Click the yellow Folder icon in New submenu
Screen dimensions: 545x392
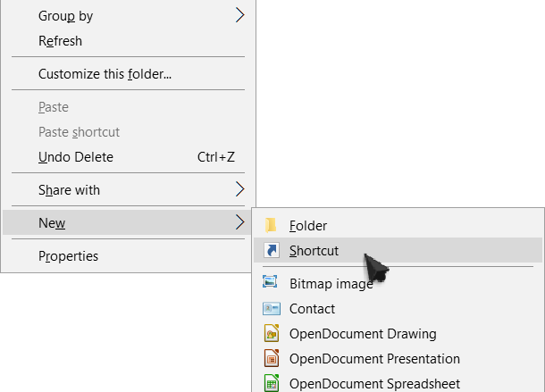click(x=271, y=226)
